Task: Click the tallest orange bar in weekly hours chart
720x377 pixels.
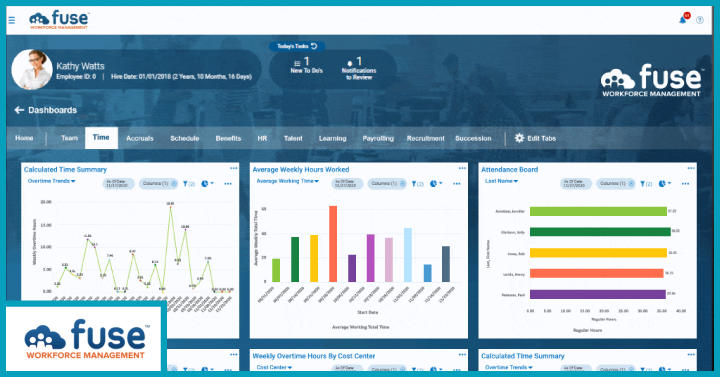Action: 333,244
